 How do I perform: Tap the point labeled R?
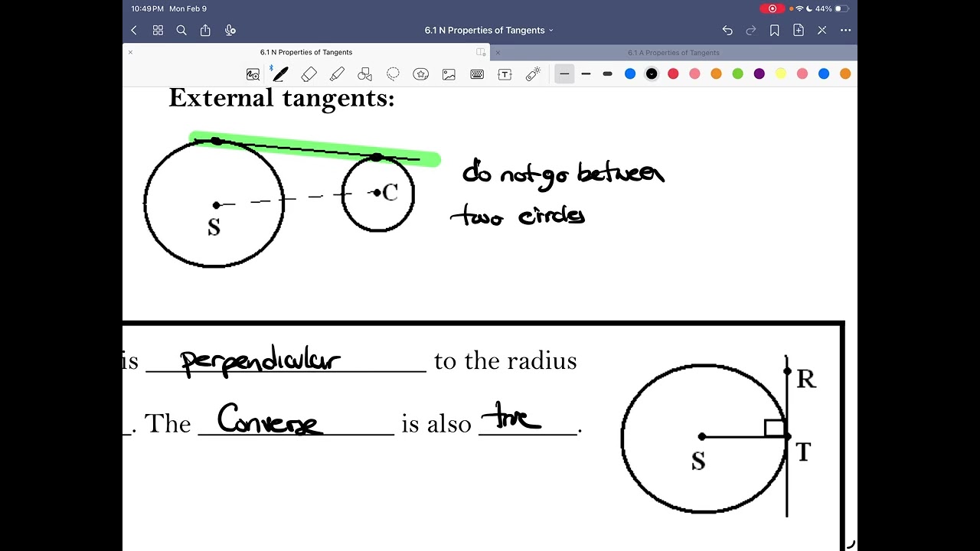click(787, 371)
